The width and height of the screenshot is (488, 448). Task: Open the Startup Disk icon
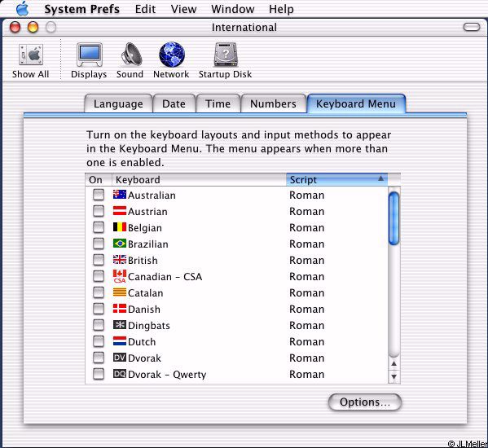[226, 55]
